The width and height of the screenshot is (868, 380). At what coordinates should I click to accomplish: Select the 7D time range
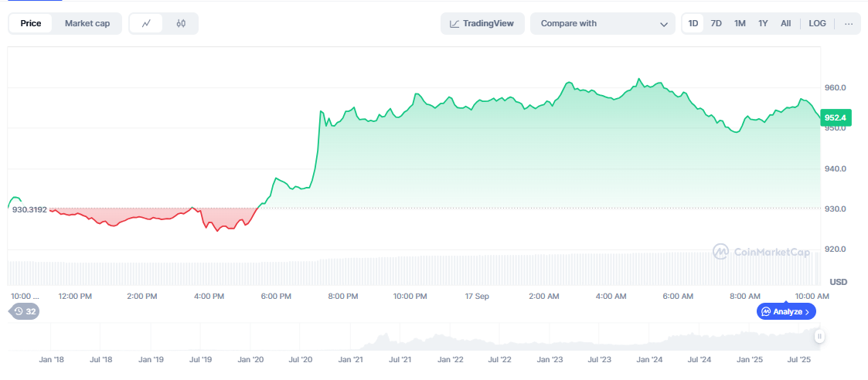coord(716,23)
